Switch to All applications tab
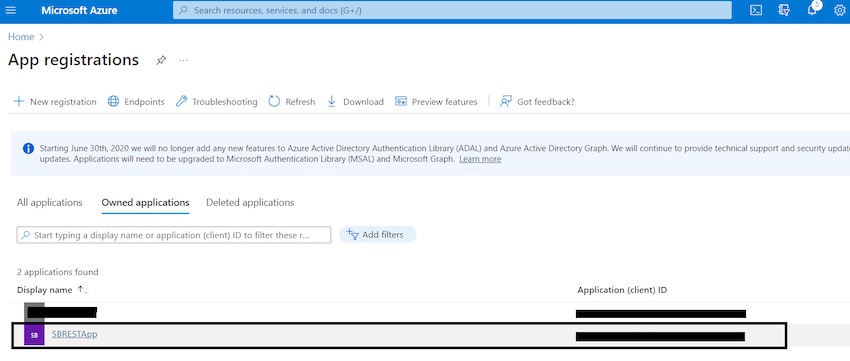The height and width of the screenshot is (361, 850). (x=49, y=203)
